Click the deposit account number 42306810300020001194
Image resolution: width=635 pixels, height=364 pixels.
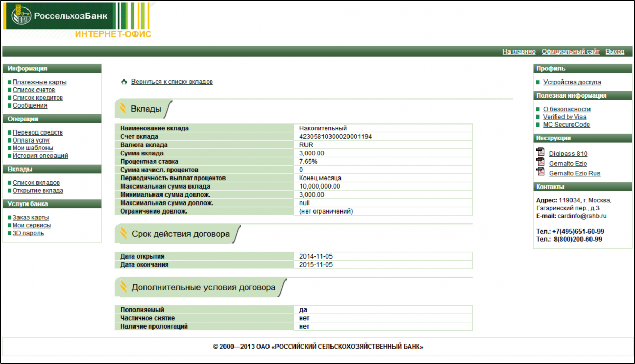335,136
